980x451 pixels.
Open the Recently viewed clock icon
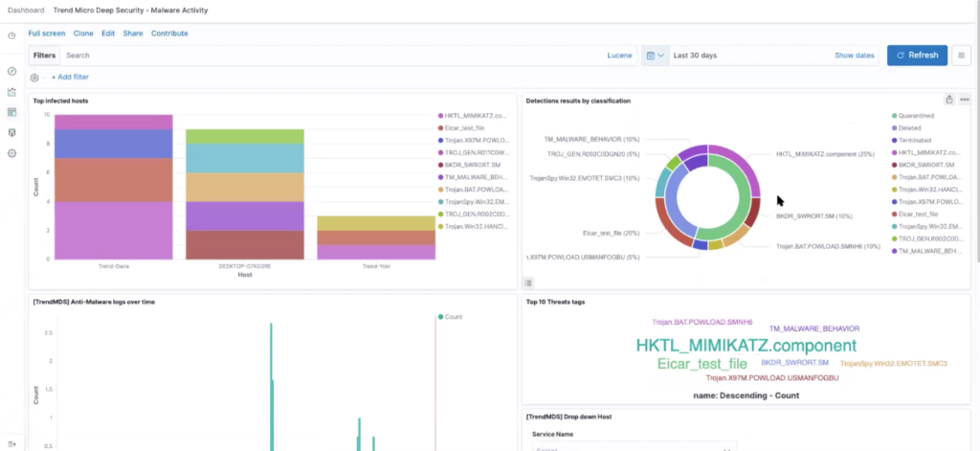pyautogui.click(x=11, y=35)
